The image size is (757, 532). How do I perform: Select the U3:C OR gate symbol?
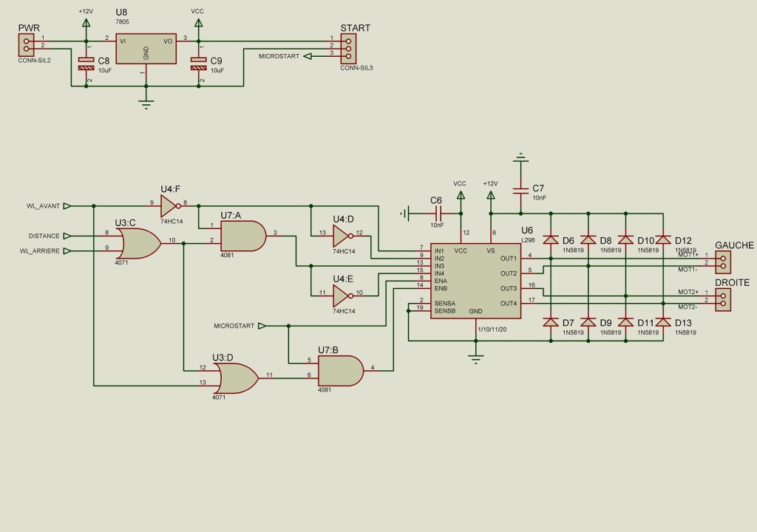pos(138,242)
